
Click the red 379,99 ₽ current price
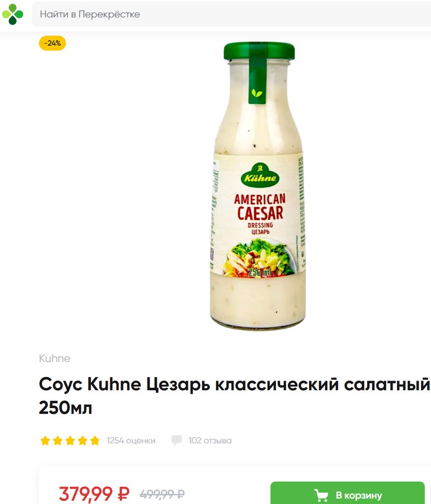pos(94,493)
